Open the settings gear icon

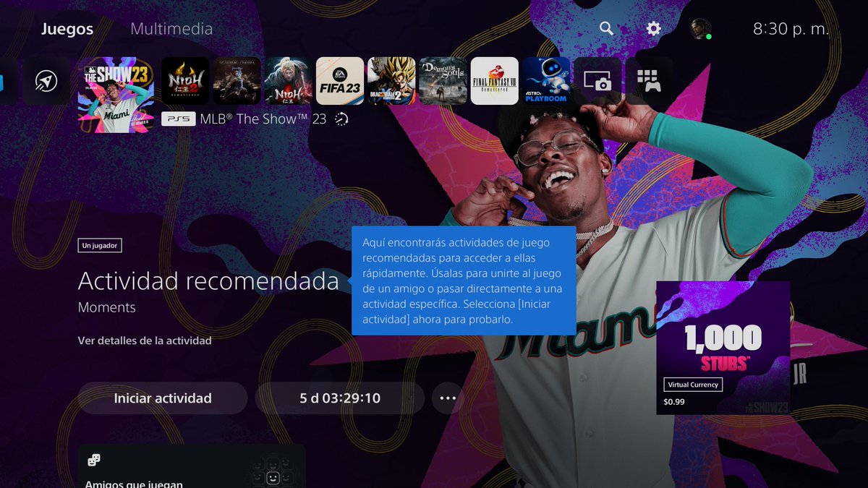point(654,28)
